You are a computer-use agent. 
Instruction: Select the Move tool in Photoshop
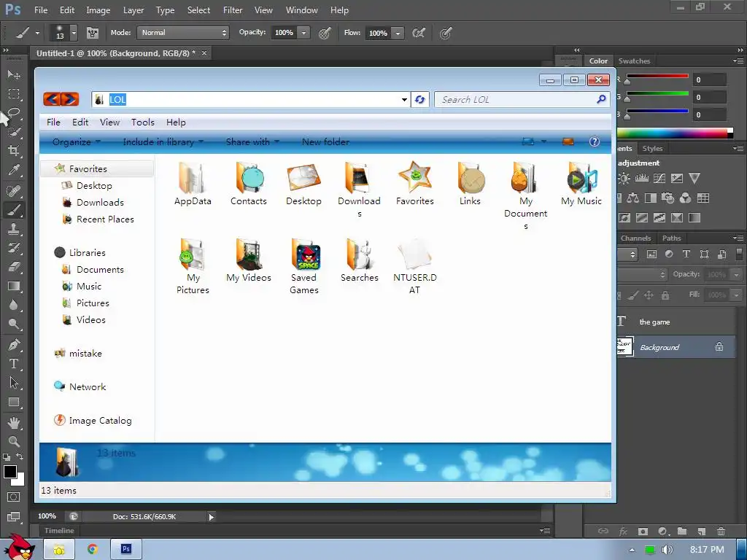(x=14, y=75)
